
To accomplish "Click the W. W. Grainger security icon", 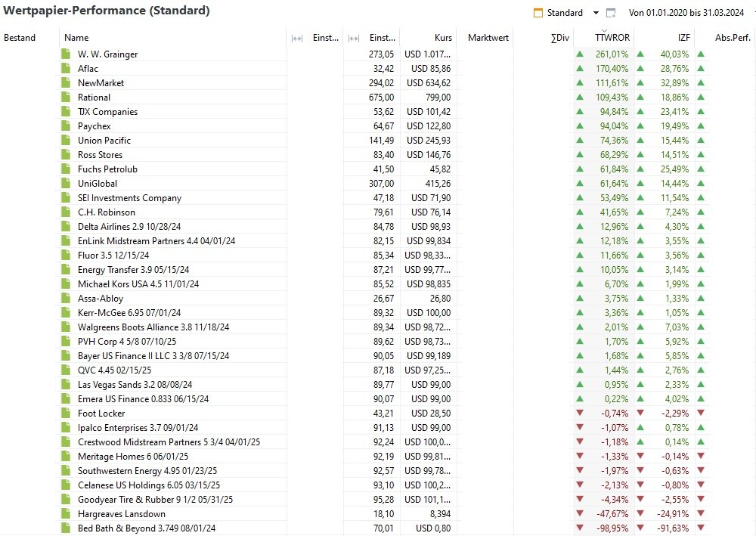I will 66,54.
